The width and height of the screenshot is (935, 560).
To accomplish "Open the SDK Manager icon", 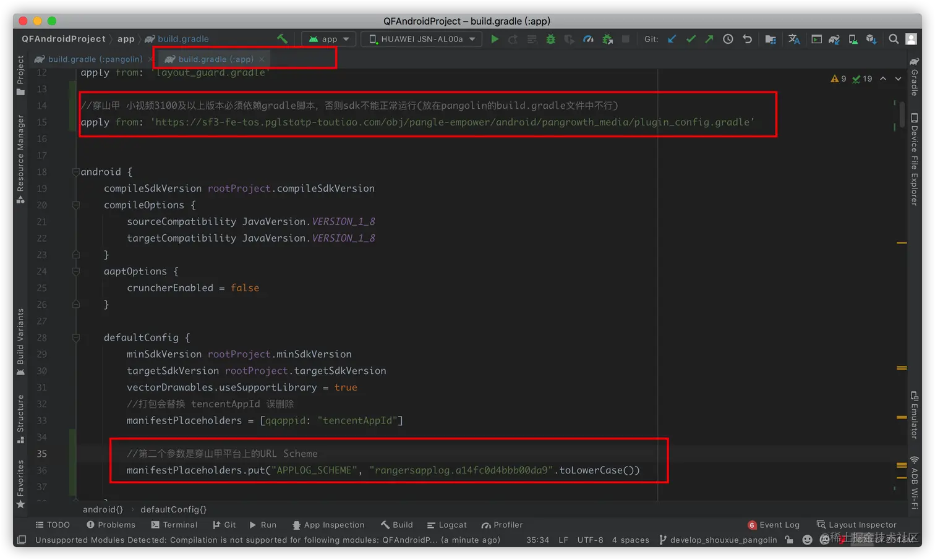I will click(x=871, y=39).
